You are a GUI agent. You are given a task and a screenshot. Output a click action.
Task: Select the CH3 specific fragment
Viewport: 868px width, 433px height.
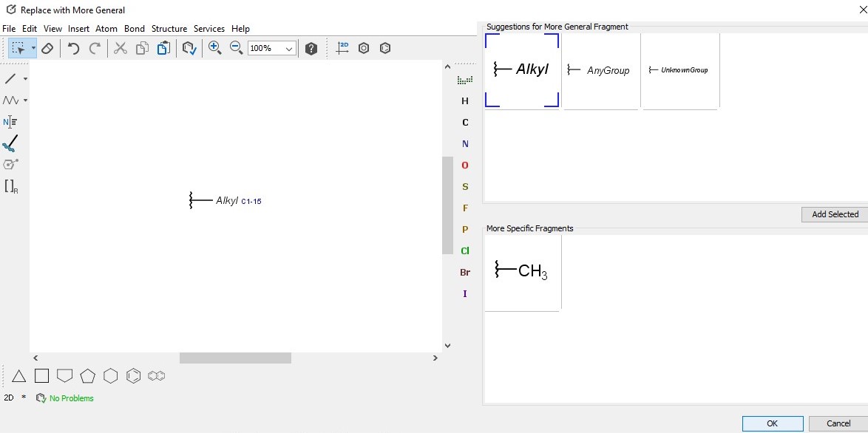(522, 271)
